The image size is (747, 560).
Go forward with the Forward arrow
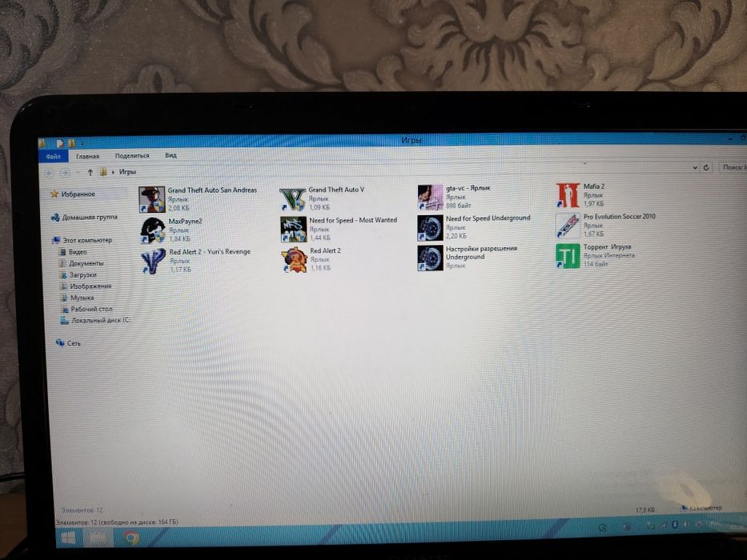click(65, 172)
